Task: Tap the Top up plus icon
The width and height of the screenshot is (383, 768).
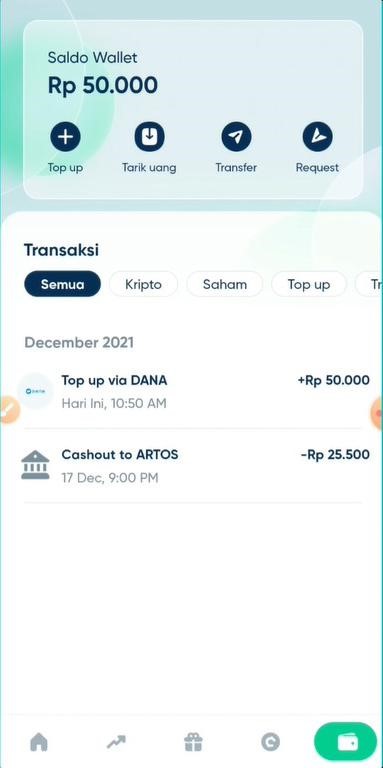Action: [x=65, y=137]
